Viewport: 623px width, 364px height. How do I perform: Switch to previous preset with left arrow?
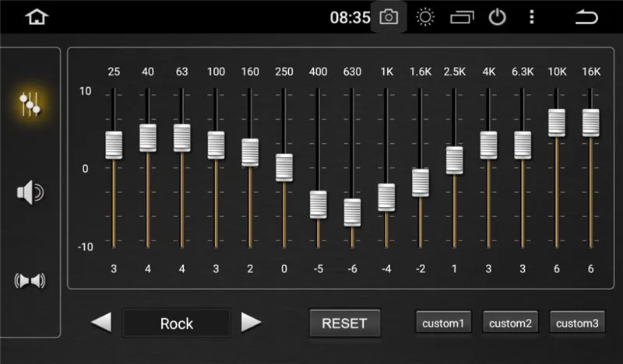[x=101, y=322]
